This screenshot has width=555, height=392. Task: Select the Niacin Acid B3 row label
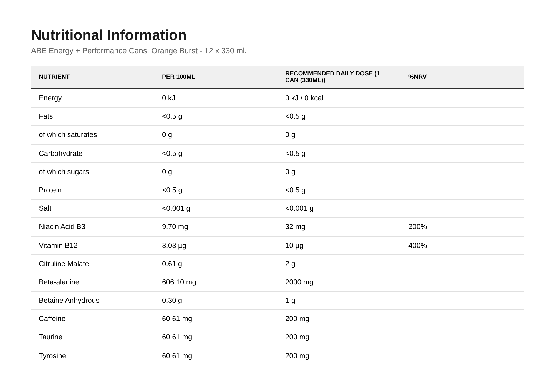click(62, 227)
